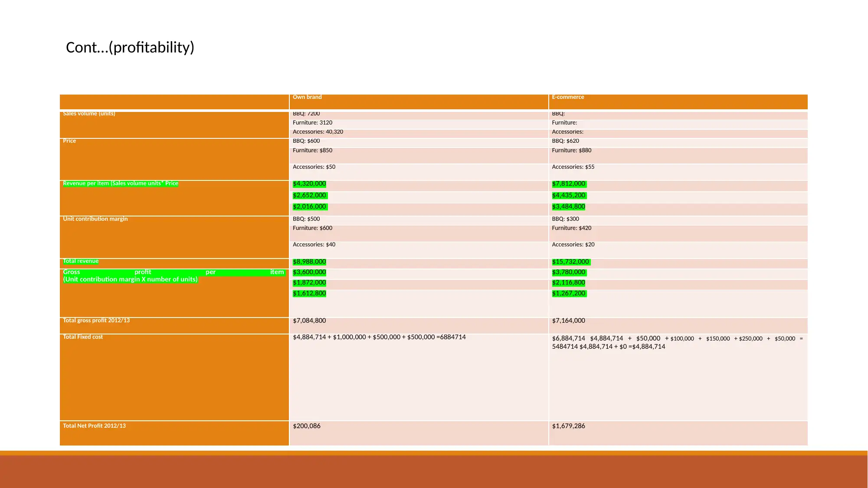
Task: Select the Unit contribution margin row label
Action: 95,219
